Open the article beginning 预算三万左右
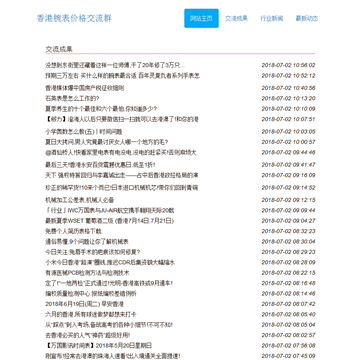The height and width of the screenshot is (360, 360). pyautogui.click(x=122, y=76)
